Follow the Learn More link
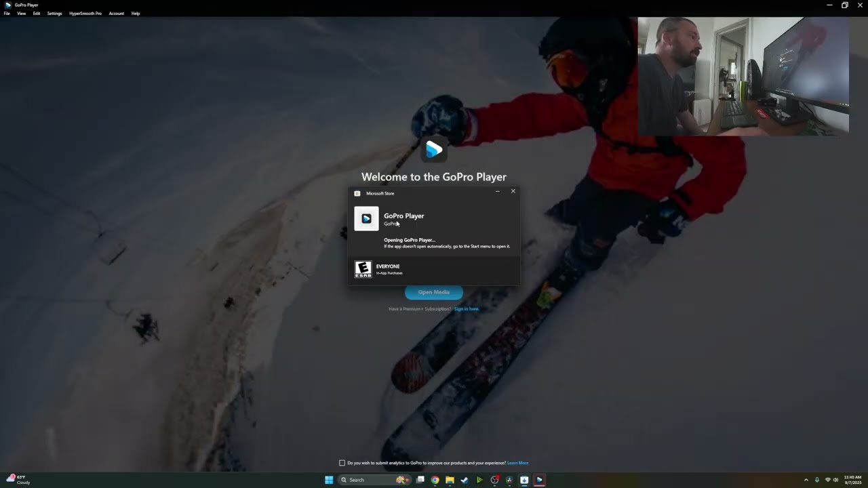The image size is (868, 488). coord(518,463)
